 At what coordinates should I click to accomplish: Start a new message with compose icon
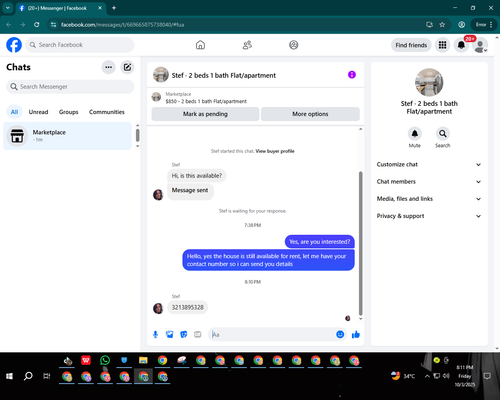[x=127, y=67]
